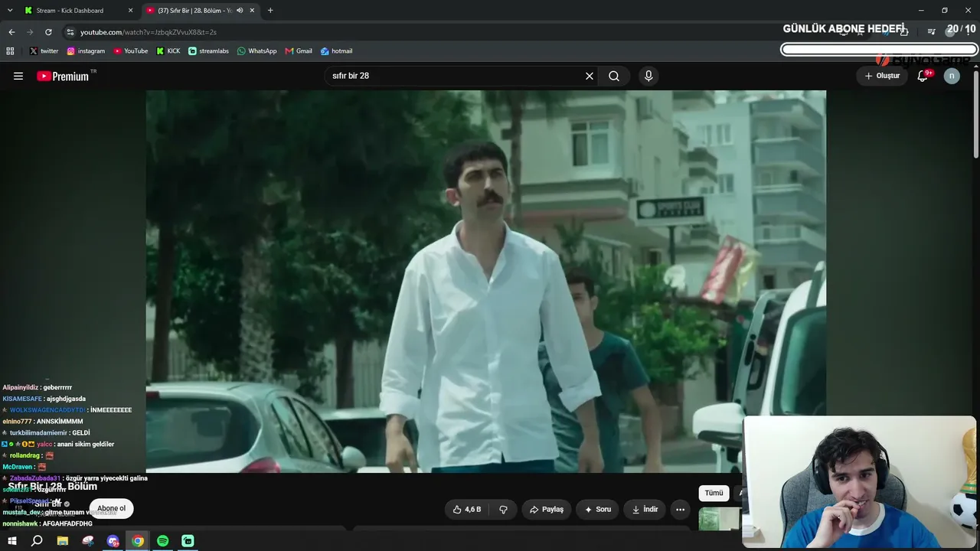Start voice search with the microphone
The width and height of the screenshot is (980, 551).
648,76
